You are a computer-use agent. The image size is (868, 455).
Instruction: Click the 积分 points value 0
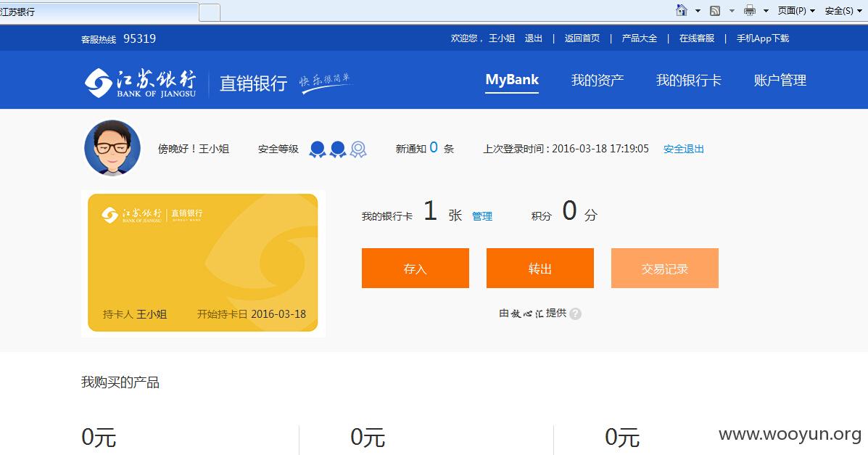tap(570, 210)
